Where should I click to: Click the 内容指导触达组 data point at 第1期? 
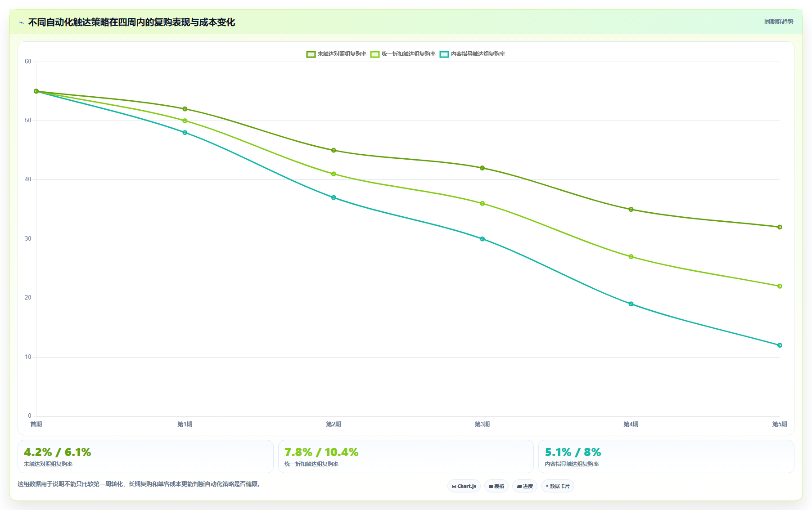click(x=185, y=133)
